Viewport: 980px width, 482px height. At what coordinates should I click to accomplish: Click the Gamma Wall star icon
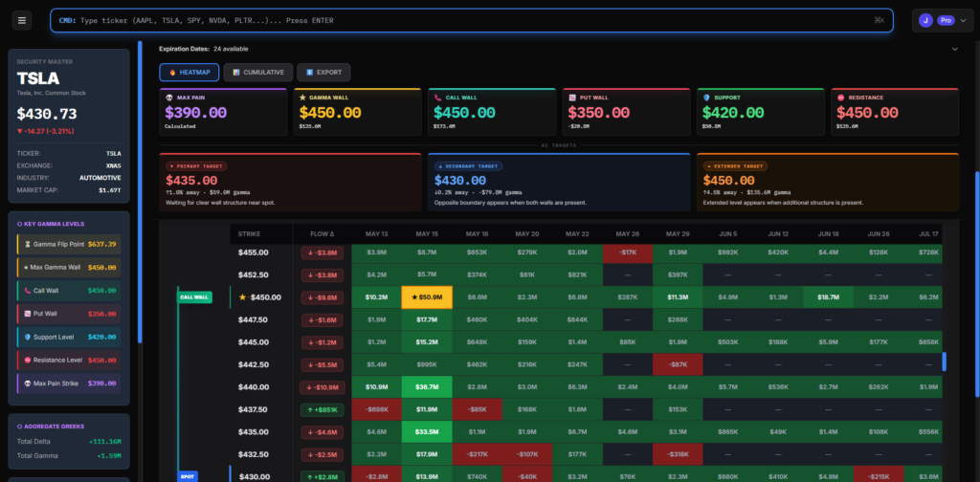pyautogui.click(x=303, y=98)
